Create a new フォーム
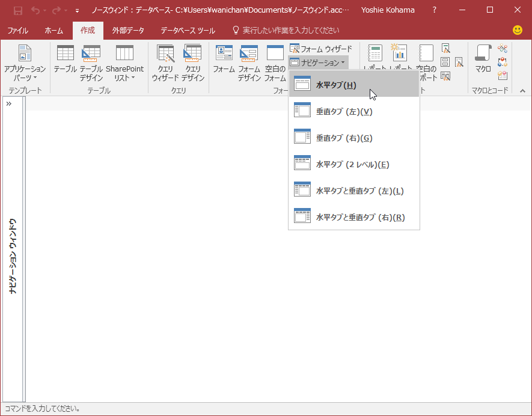The height and width of the screenshot is (416, 532). click(224, 60)
